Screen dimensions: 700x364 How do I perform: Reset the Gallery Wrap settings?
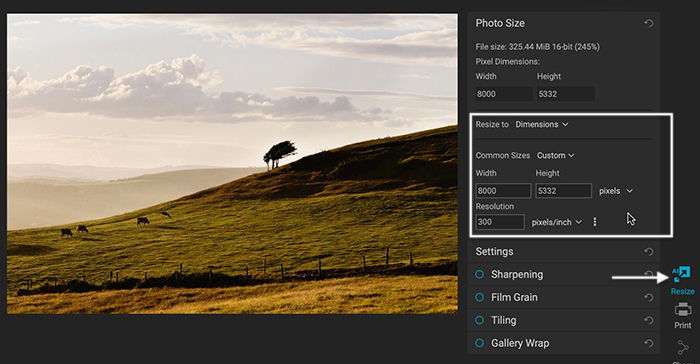(x=649, y=343)
